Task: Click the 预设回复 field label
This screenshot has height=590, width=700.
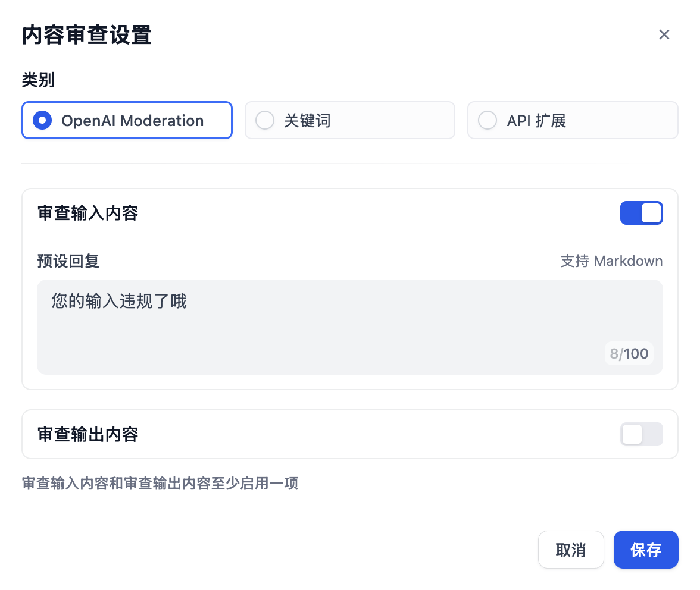Action: point(67,261)
